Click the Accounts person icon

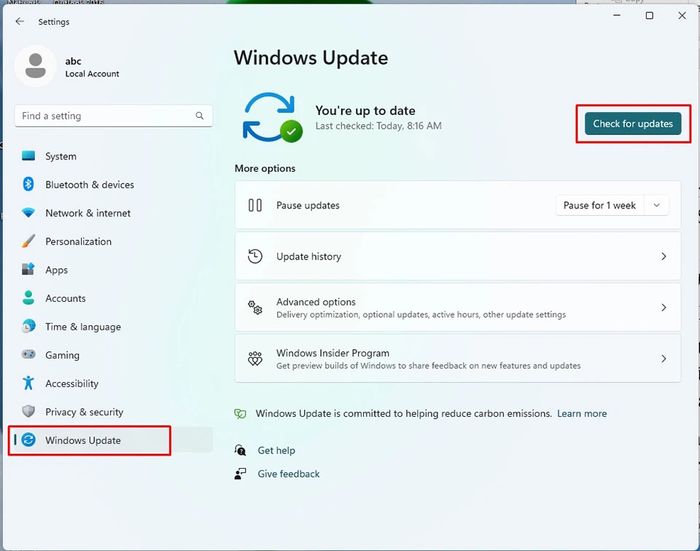coord(29,298)
